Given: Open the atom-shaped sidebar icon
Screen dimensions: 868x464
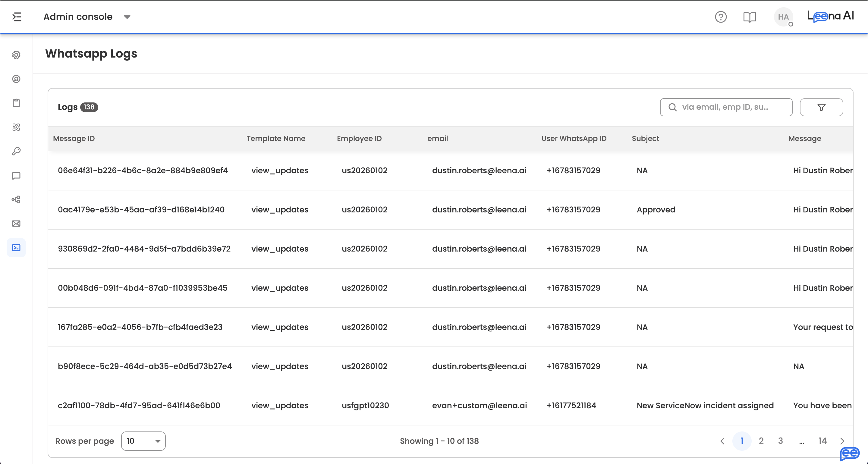Looking at the screenshot, I should [x=16, y=127].
